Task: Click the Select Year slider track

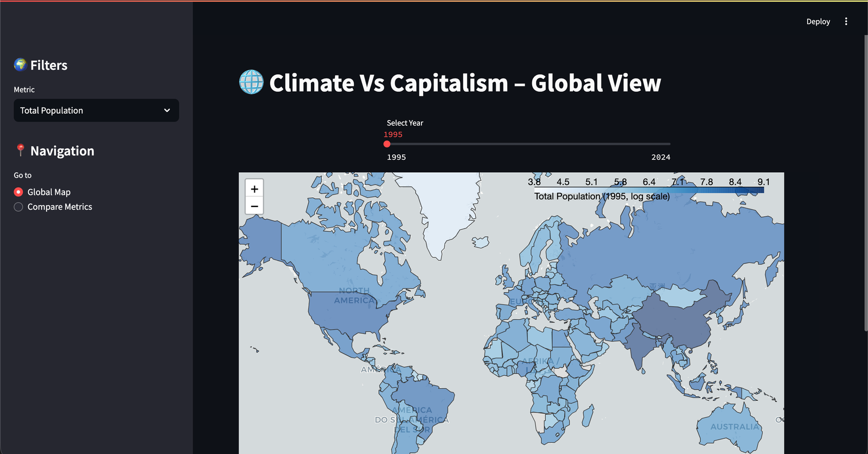Action: pos(528,144)
